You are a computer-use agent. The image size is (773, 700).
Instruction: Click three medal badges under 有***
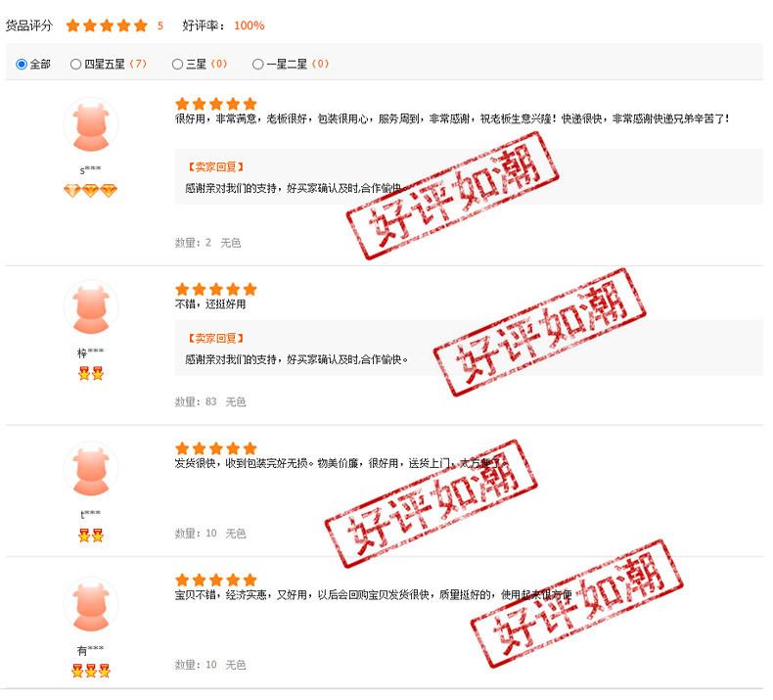point(91,671)
